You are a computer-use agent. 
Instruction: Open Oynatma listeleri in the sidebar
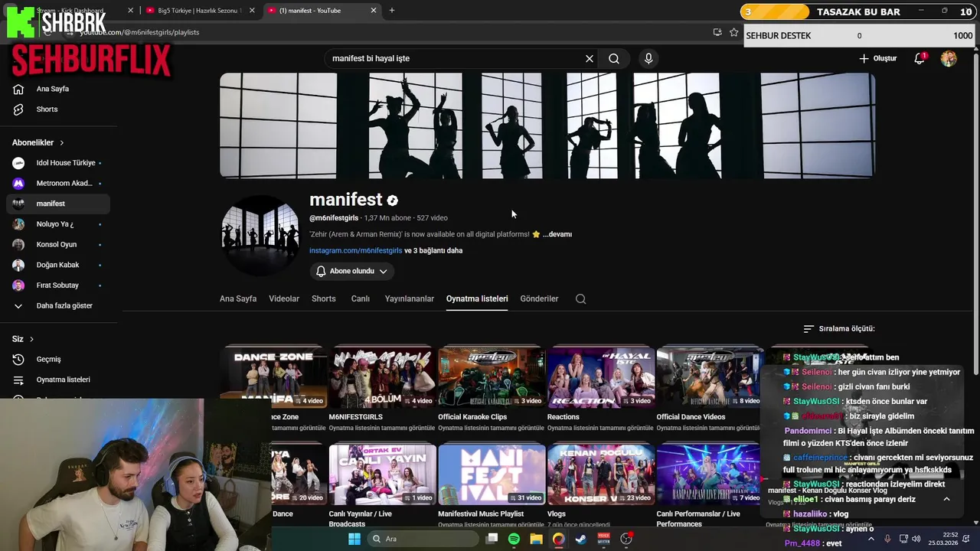pyautogui.click(x=58, y=380)
